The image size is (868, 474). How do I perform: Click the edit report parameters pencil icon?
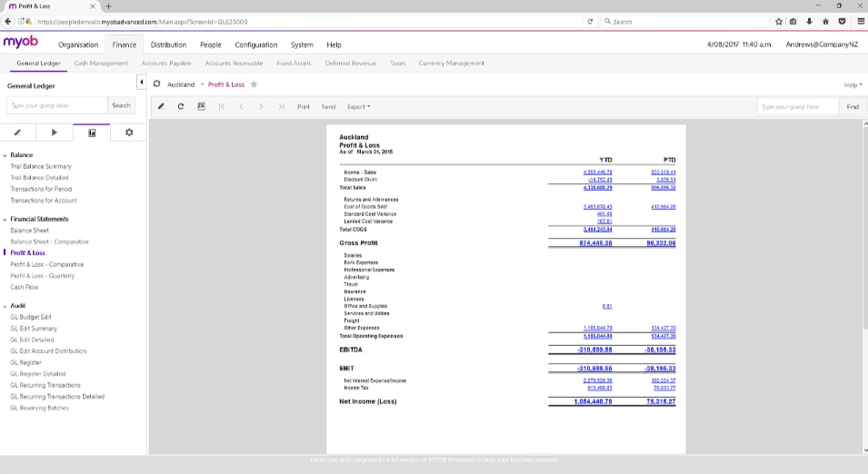point(161,106)
